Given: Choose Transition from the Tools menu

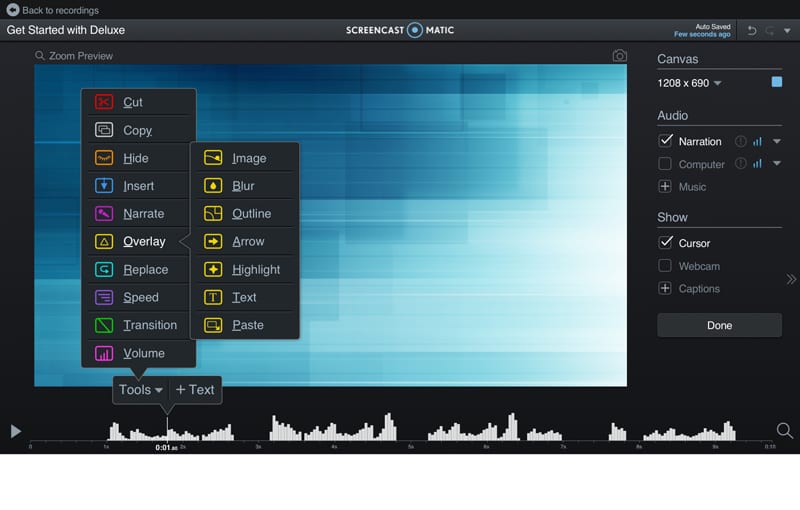Looking at the screenshot, I should pyautogui.click(x=138, y=325).
